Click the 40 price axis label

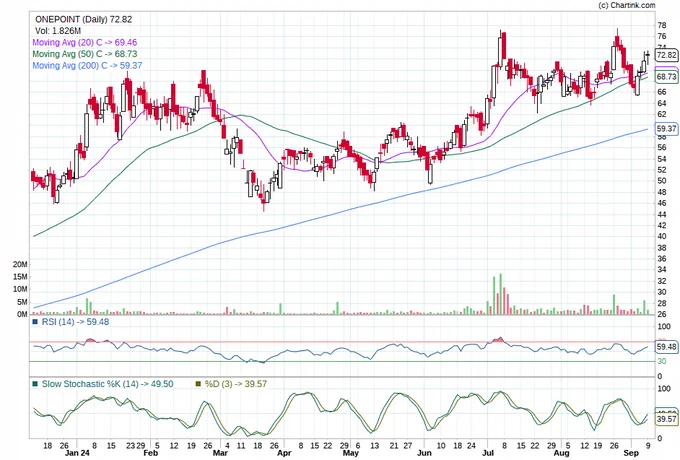click(662, 236)
